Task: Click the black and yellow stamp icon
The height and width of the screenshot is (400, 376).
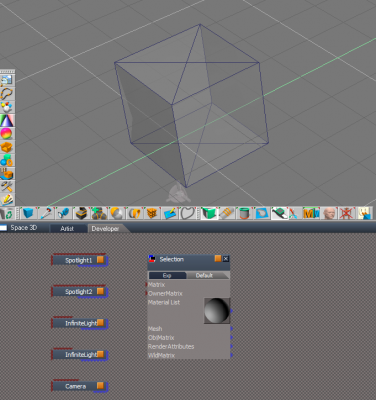Action: pyautogui.click(x=81, y=213)
